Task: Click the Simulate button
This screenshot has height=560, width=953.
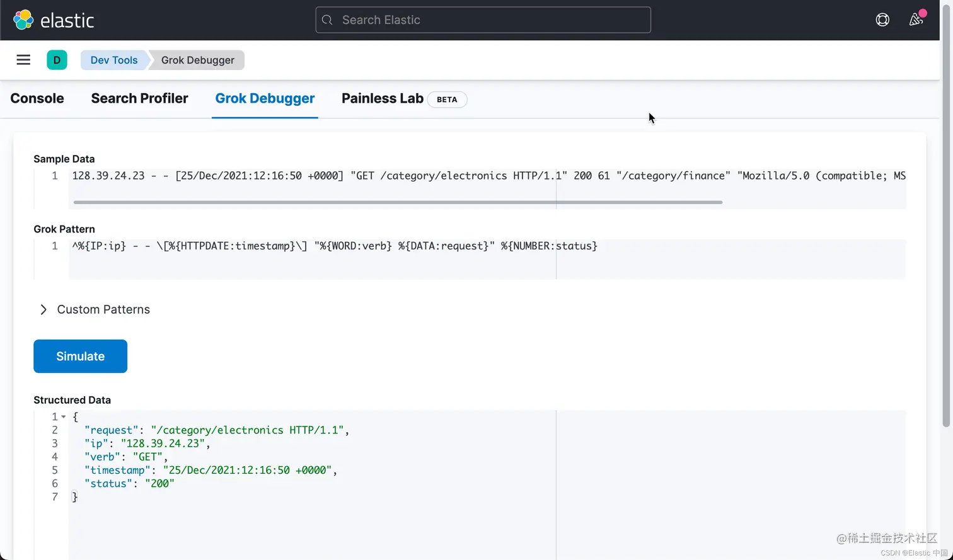Action: (80, 356)
